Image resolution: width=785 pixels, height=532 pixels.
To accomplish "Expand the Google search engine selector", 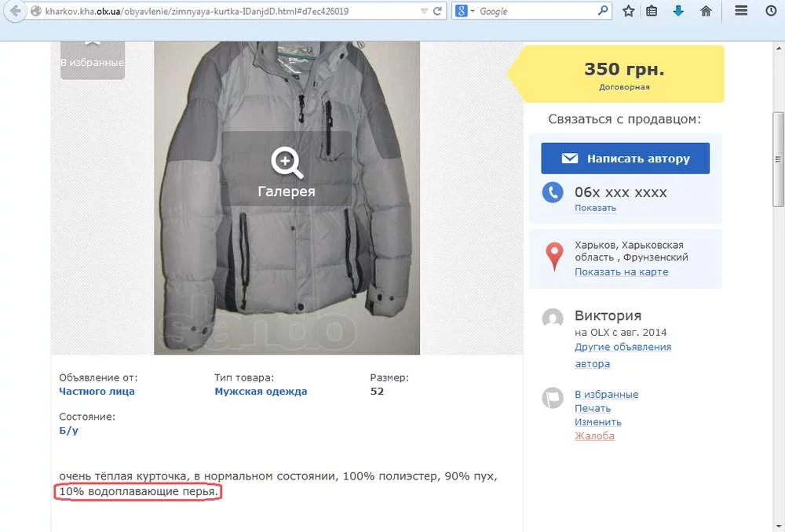I will (465, 12).
